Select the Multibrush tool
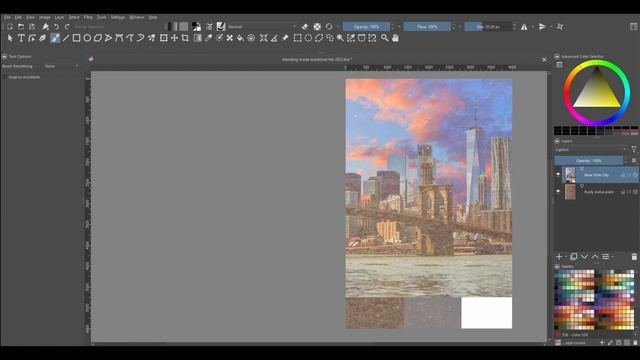This screenshot has height=360, width=640. click(x=151, y=38)
